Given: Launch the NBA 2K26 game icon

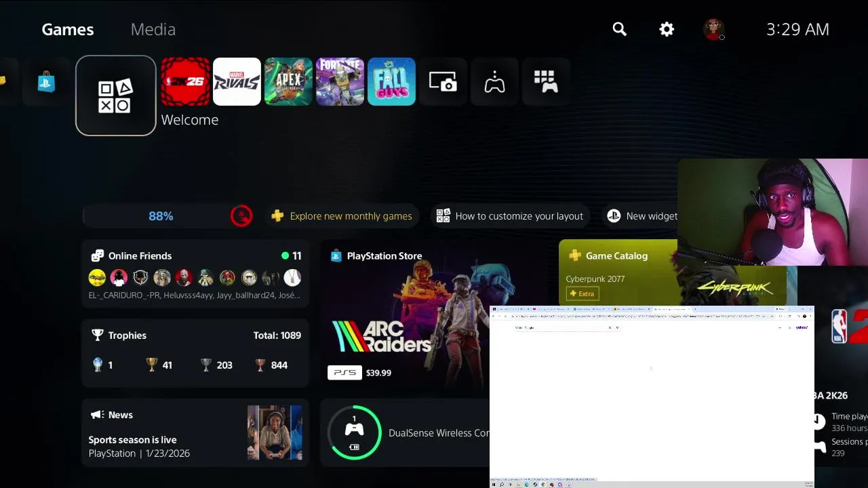Looking at the screenshot, I should click(x=185, y=82).
